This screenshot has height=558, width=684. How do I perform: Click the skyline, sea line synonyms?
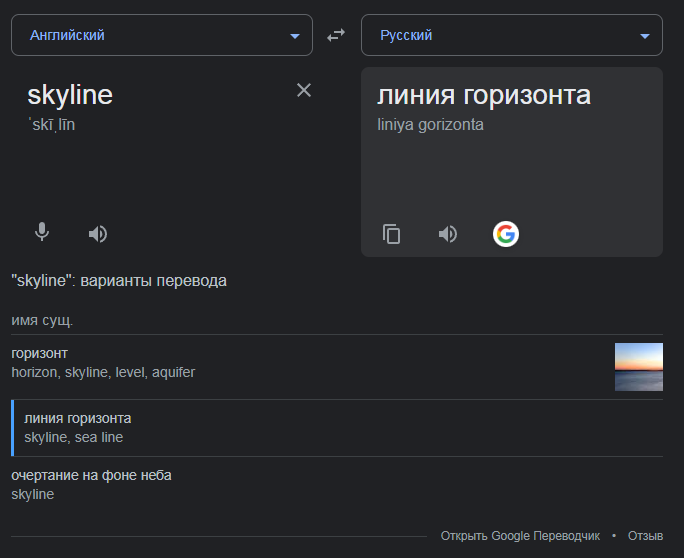(x=74, y=437)
